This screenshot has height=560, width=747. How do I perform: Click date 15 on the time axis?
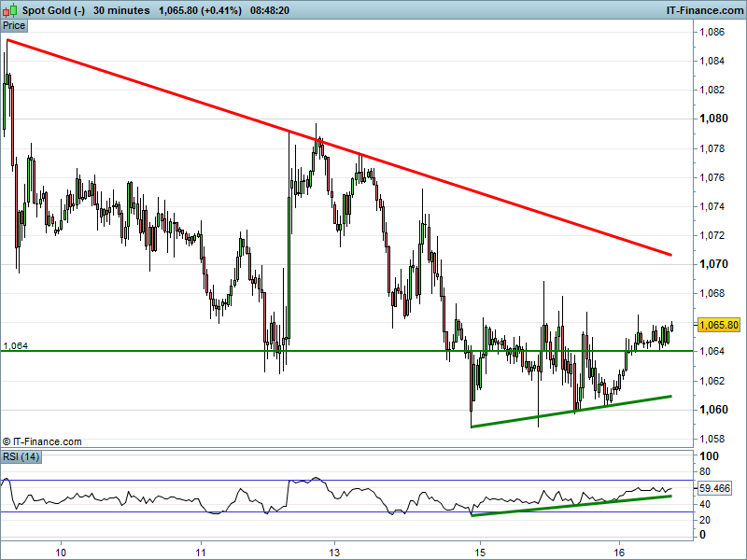click(x=480, y=552)
